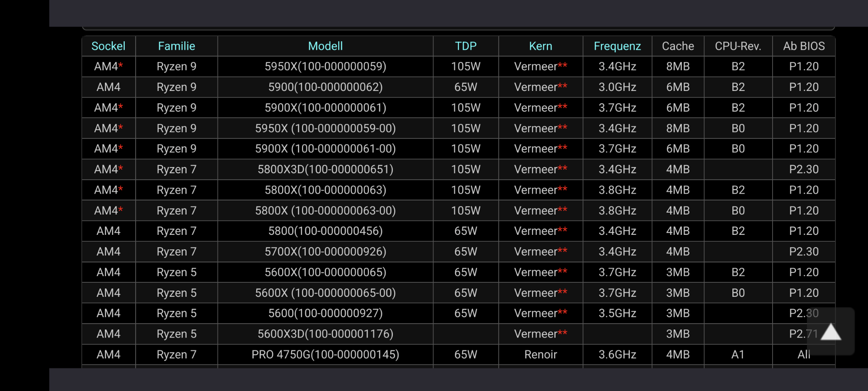Click P2.30 in the 5700X row
The image size is (868, 391).
pos(804,252)
